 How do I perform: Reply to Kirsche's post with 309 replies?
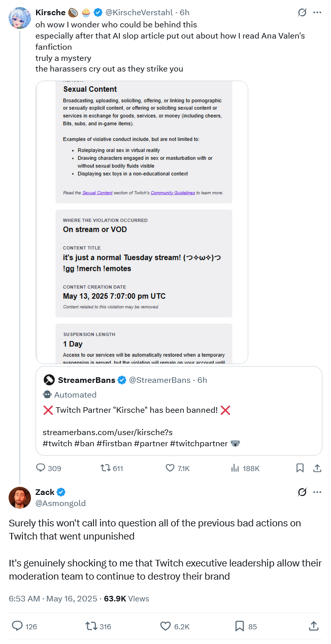click(41, 468)
